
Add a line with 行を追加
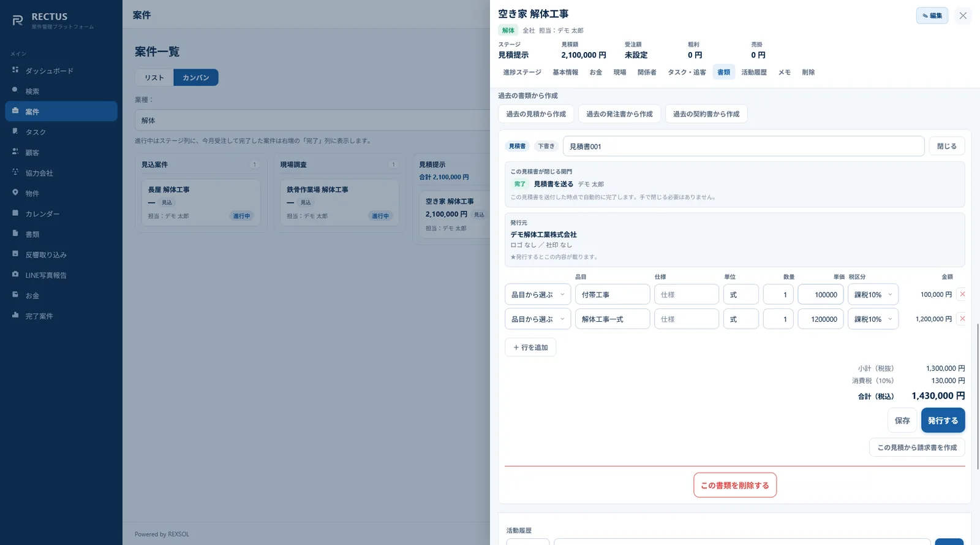(530, 348)
